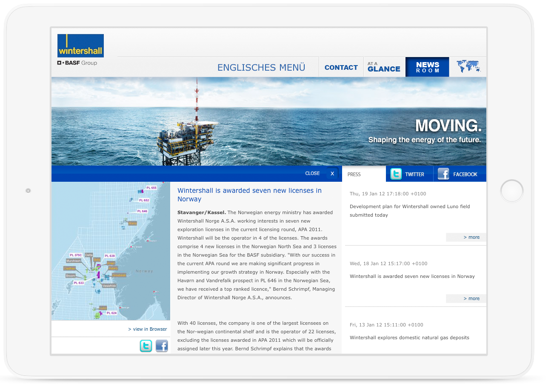This screenshot has height=392, width=554.
Task: Click the view in Browser link
Action: (147, 329)
